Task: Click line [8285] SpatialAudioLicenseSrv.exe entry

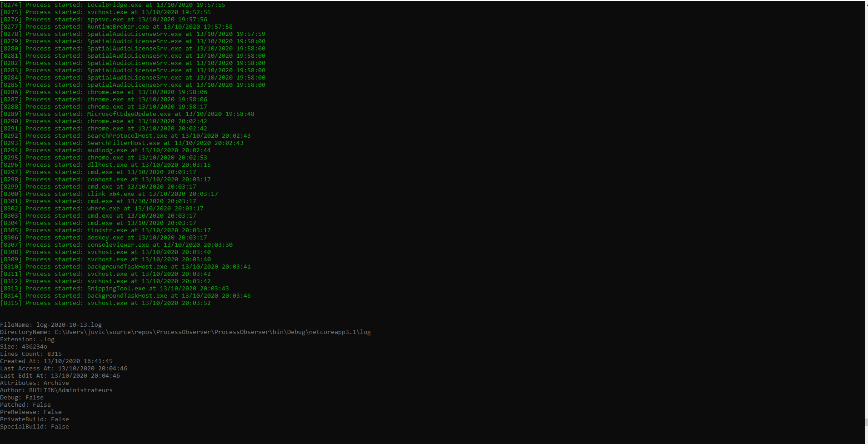Action: tap(133, 85)
